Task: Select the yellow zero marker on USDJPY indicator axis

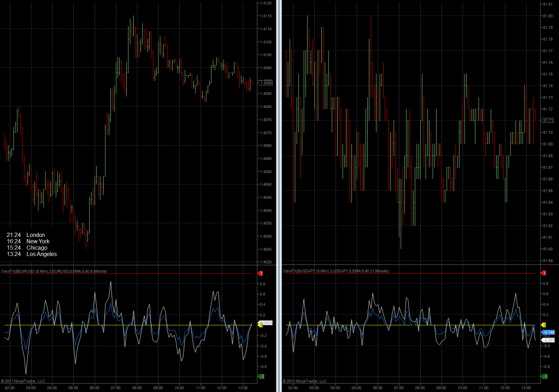Action: pos(544,325)
